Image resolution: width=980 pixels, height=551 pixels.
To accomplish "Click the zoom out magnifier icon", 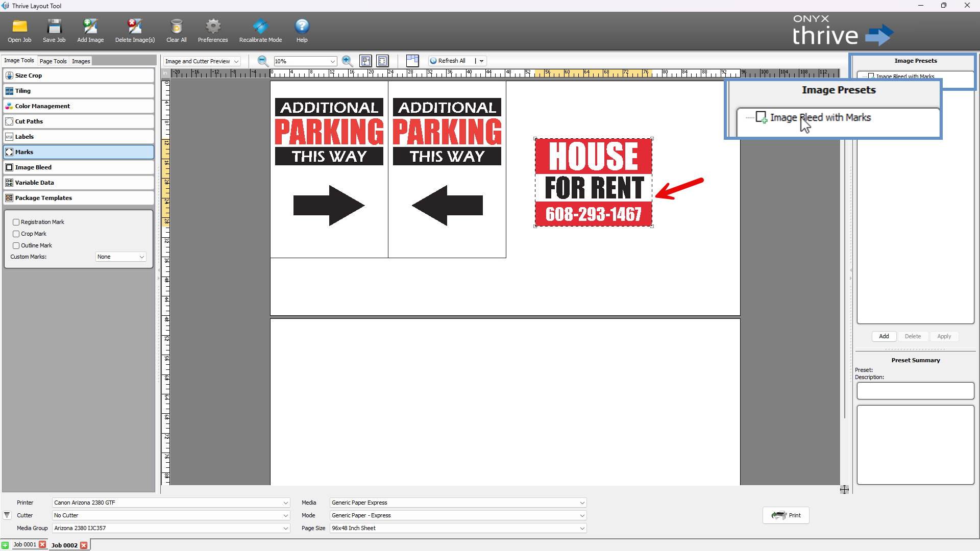I will pyautogui.click(x=263, y=61).
